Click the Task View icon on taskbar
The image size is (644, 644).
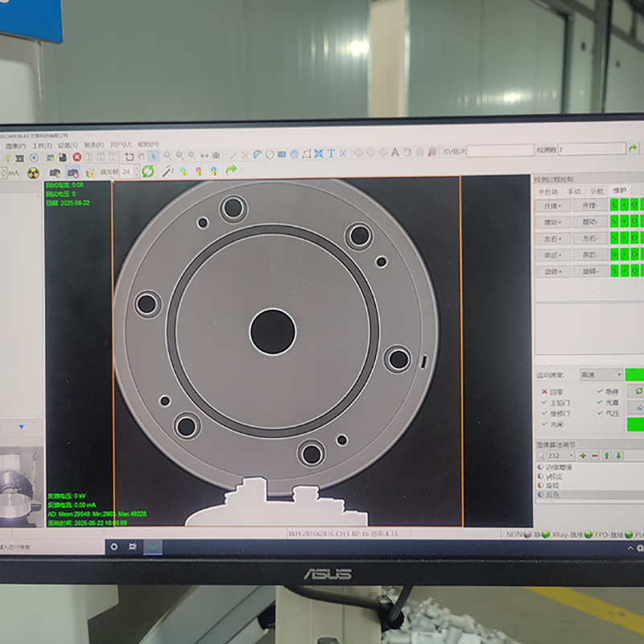pos(132,547)
